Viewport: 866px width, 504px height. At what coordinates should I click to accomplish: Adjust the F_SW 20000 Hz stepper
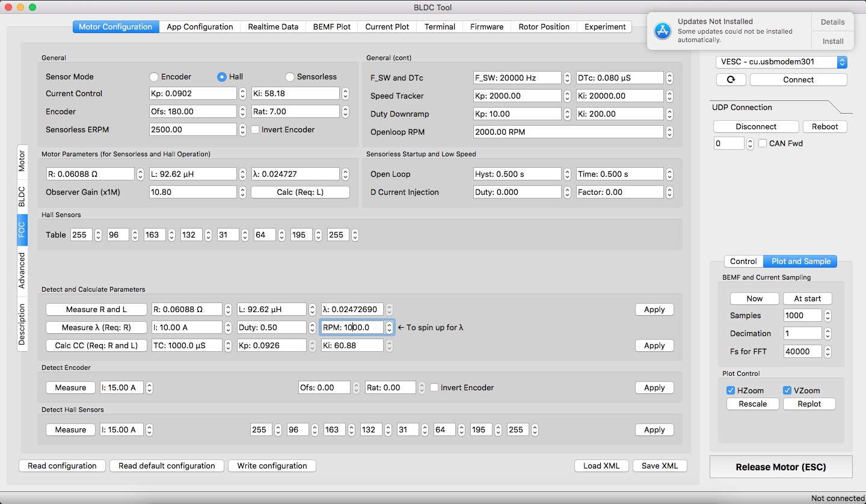(567, 78)
